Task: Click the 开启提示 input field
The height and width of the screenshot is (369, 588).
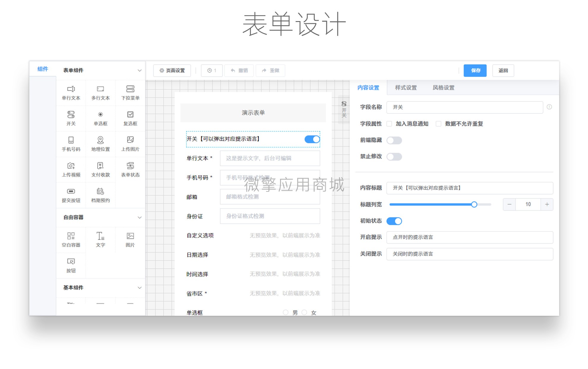Action: pyautogui.click(x=470, y=237)
